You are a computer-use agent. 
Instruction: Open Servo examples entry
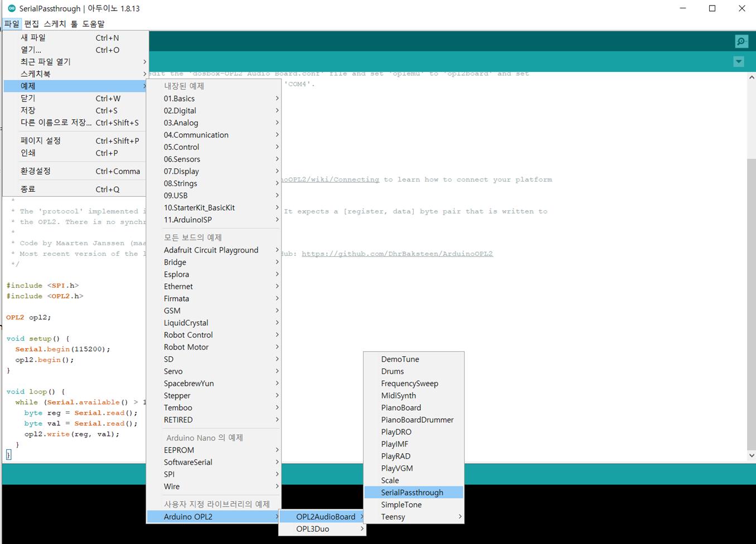click(214, 371)
